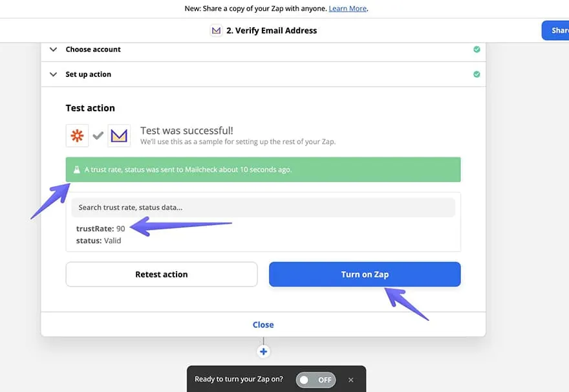The width and height of the screenshot is (569, 392).
Task: Focus the Search trust rate, status data field
Action: pyautogui.click(x=263, y=208)
